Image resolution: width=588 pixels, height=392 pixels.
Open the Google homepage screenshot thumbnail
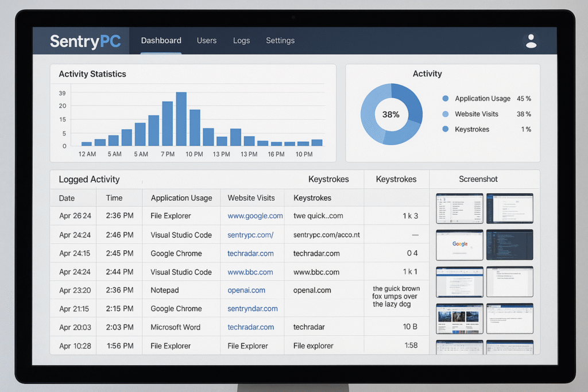pos(459,244)
